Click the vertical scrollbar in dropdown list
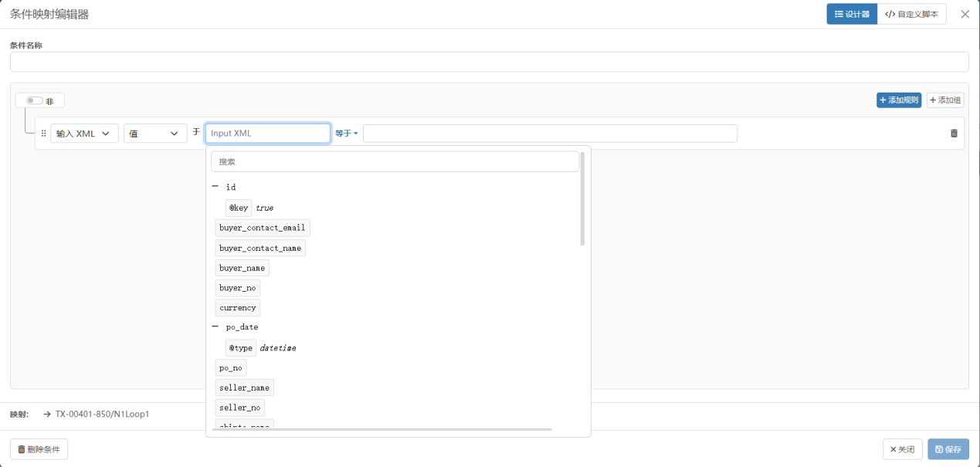Viewport: 980px width, 467px height. [x=582, y=199]
